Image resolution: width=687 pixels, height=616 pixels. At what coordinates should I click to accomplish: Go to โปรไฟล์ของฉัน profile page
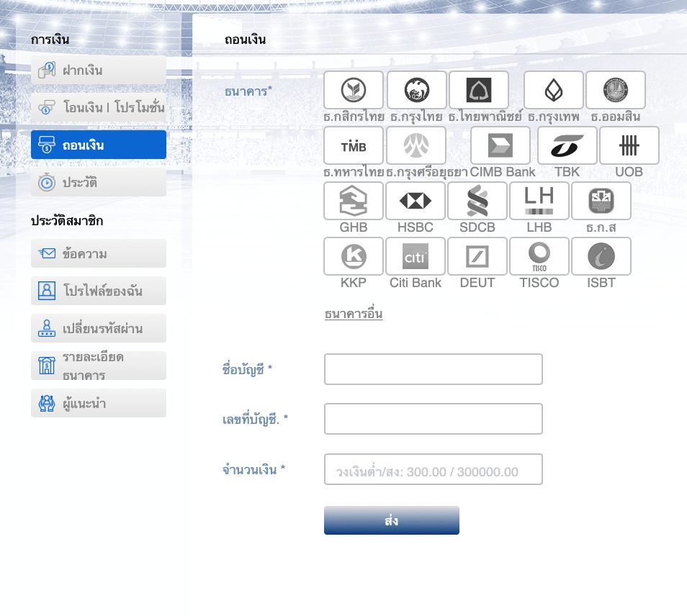[x=99, y=291]
